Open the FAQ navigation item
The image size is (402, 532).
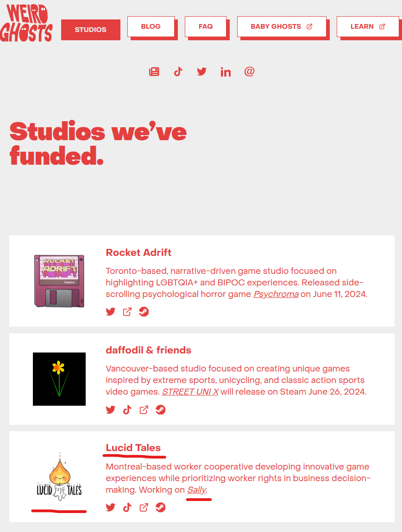[206, 26]
